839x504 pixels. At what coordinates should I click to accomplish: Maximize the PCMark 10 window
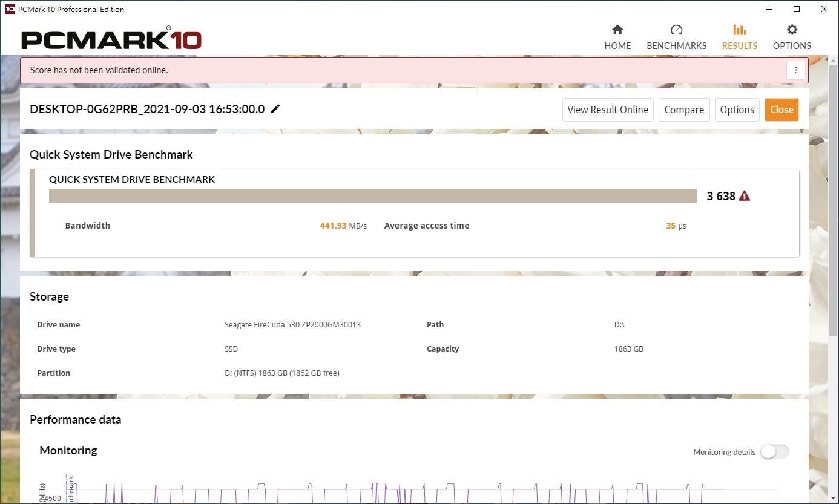click(x=797, y=9)
